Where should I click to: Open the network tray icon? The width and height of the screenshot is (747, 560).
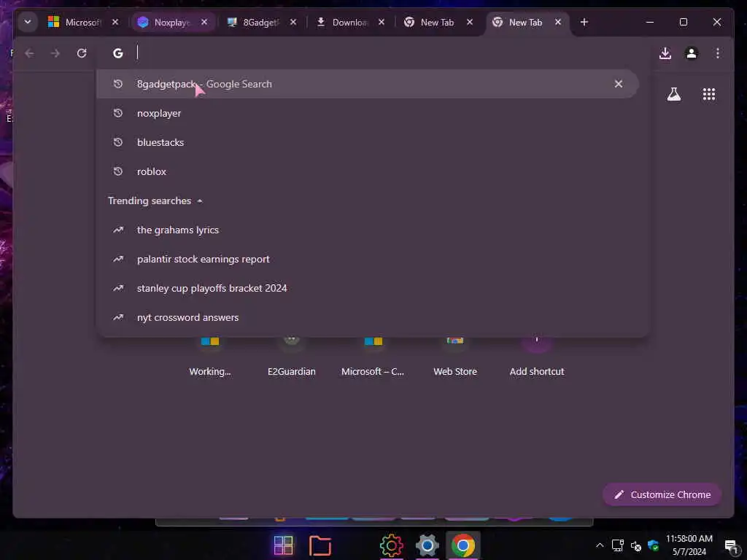tap(617, 545)
